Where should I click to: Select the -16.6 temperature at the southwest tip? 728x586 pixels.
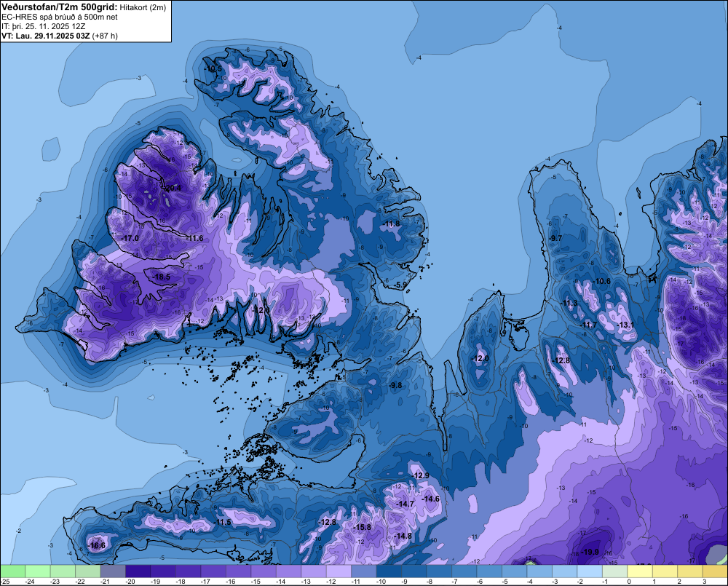click(x=97, y=546)
